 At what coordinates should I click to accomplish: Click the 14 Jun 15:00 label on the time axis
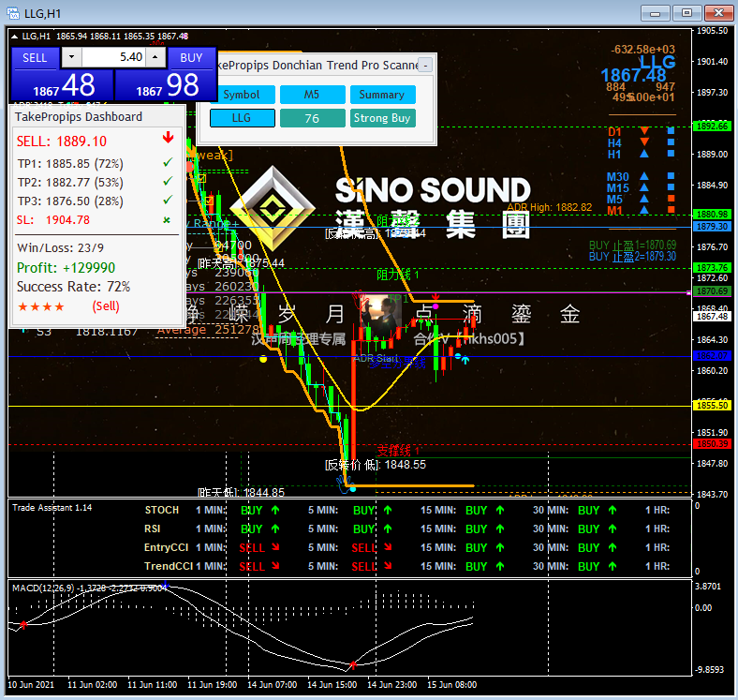(x=332, y=684)
